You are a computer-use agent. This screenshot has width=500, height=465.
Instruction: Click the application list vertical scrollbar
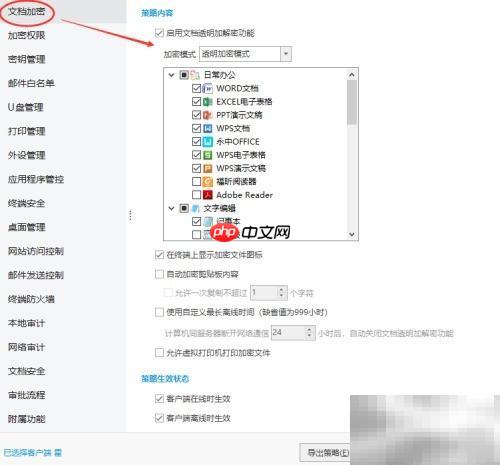(352, 154)
